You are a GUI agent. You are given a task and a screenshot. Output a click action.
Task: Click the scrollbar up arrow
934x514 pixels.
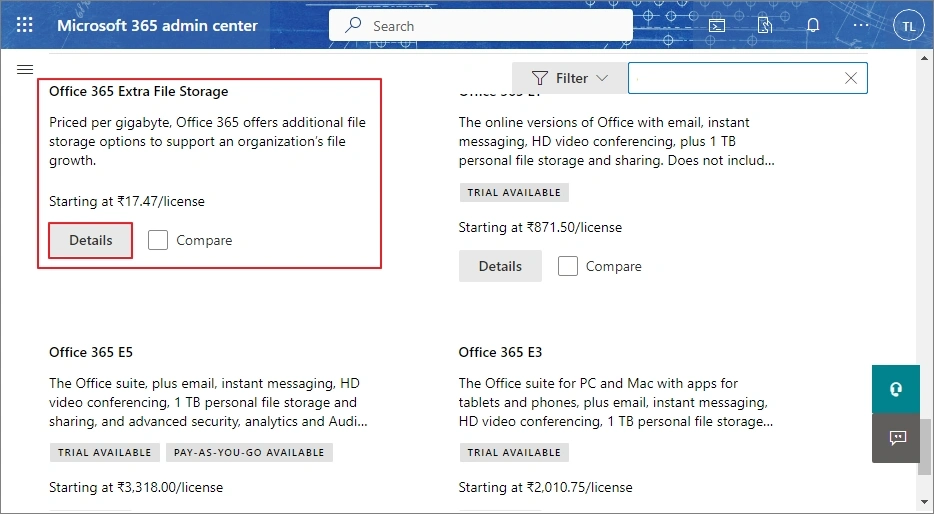pyautogui.click(x=924, y=58)
